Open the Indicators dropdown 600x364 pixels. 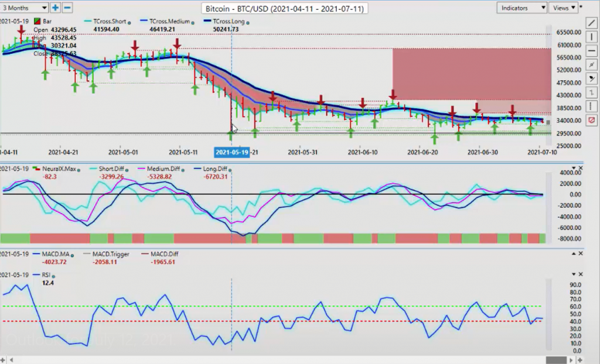(521, 8)
